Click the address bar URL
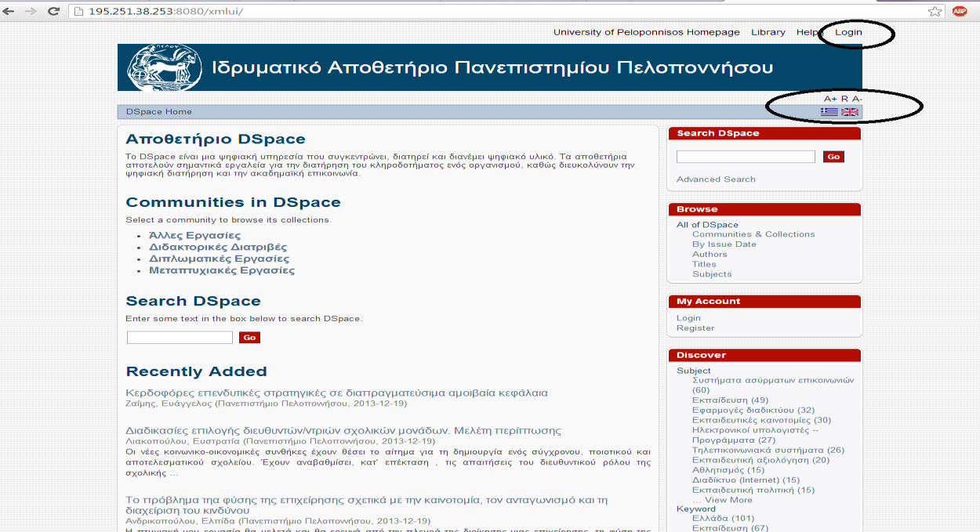Viewport: 980px width, 532px height. pyautogui.click(x=165, y=12)
